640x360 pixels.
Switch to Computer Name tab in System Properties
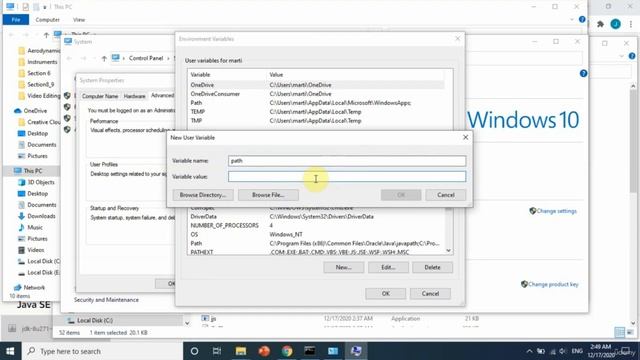tap(100, 96)
